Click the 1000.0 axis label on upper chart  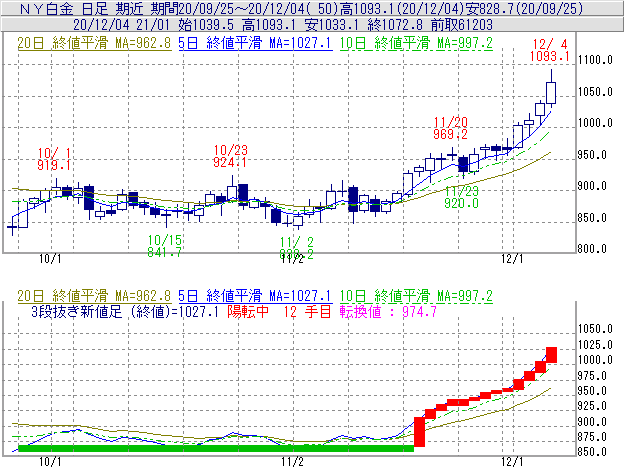(x=595, y=123)
